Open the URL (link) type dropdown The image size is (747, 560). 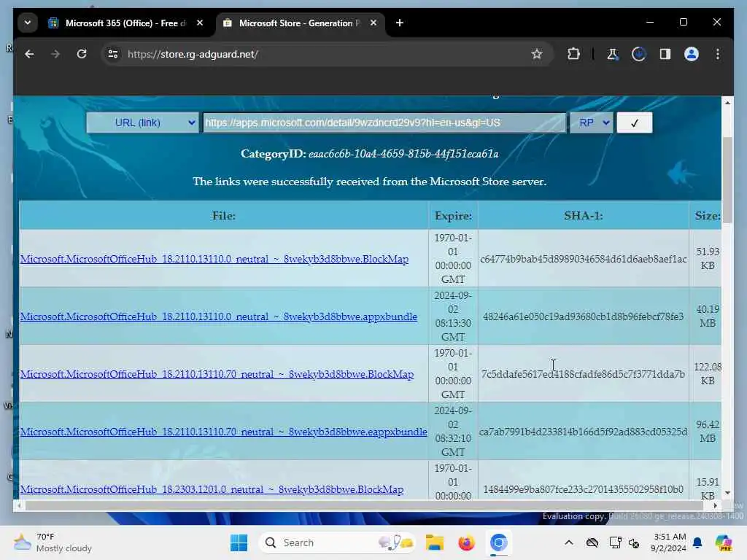(142, 122)
